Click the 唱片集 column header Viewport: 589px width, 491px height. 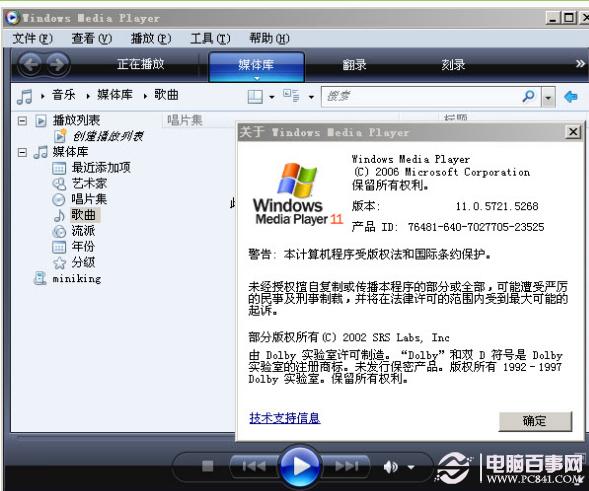coord(185,120)
